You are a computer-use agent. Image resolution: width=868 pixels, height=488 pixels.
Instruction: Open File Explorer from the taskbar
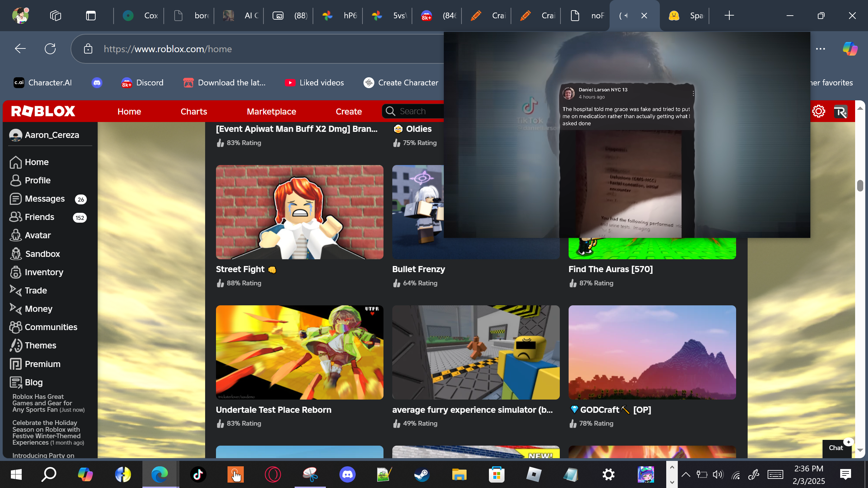pos(459,474)
